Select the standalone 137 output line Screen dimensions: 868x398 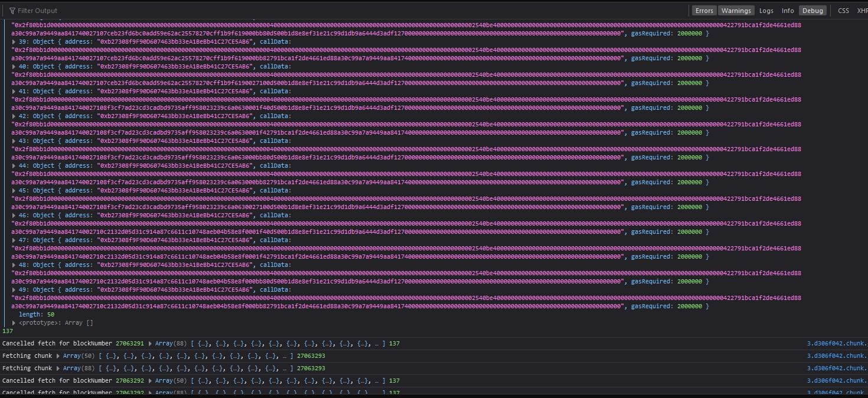click(x=8, y=331)
